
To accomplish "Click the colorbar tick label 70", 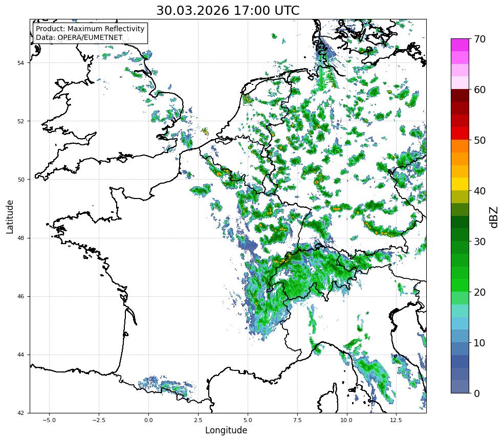I will point(479,39).
